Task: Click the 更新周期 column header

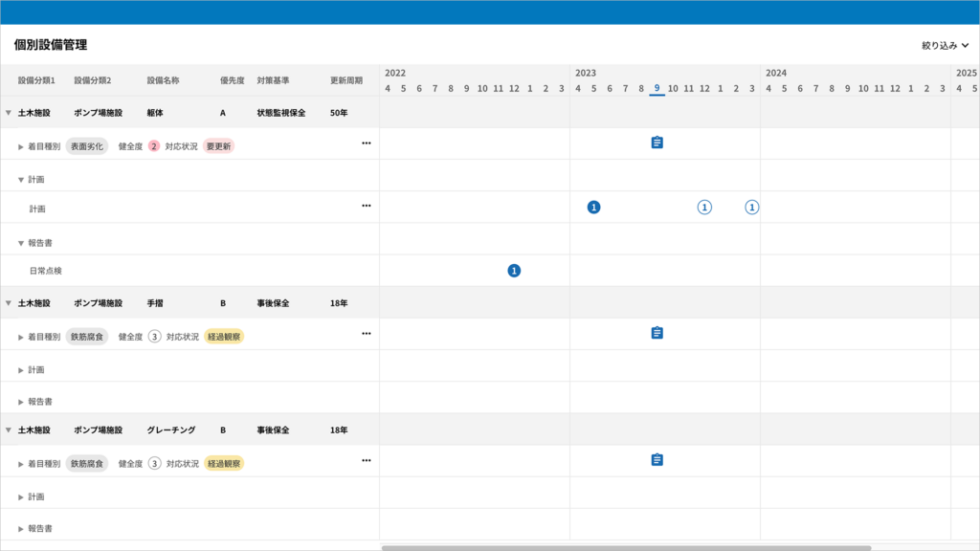Action: [346, 80]
